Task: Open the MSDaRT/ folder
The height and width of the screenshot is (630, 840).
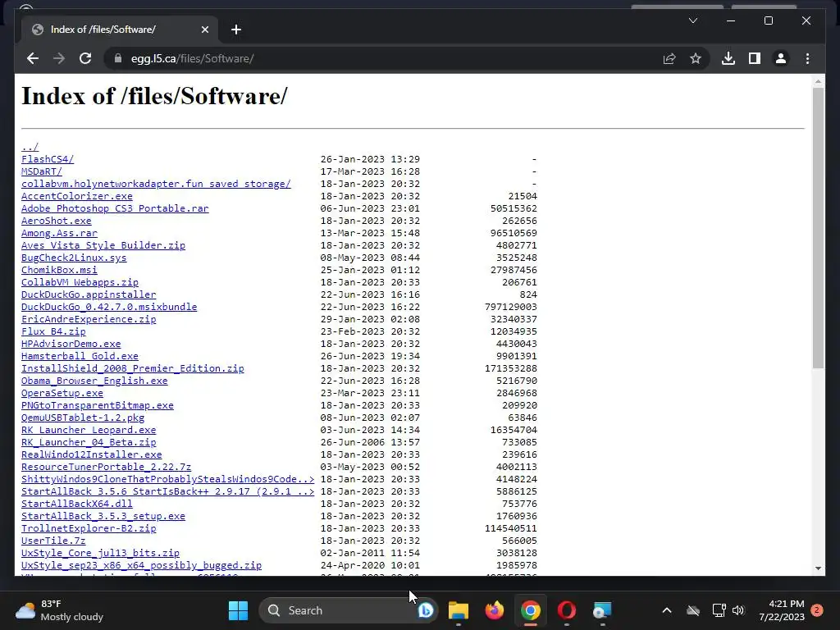Action: [42, 171]
